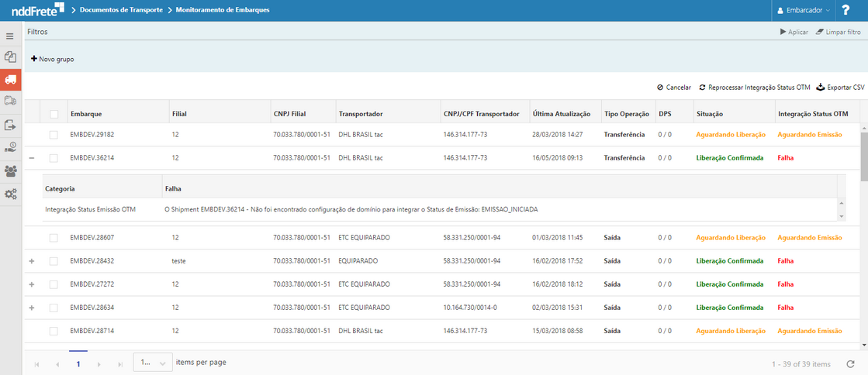
Task: Go to Documentos de Transporte breadcrumb
Action: point(121,10)
